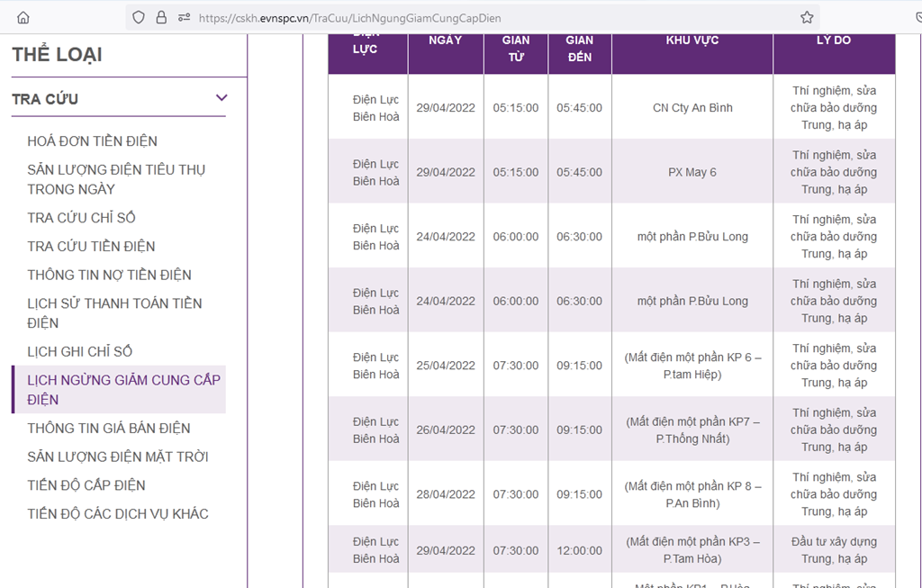
Task: Click date 28/04/2022 cell
Action: pos(446,494)
